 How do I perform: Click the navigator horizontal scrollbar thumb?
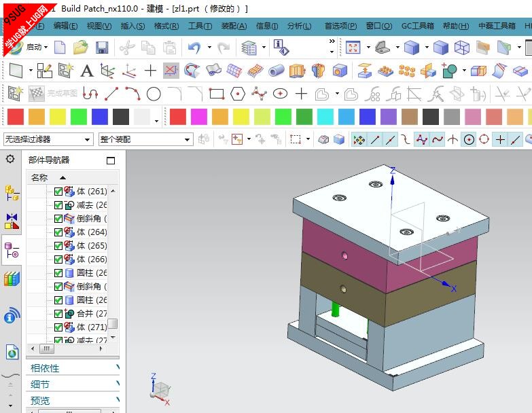click(x=46, y=348)
